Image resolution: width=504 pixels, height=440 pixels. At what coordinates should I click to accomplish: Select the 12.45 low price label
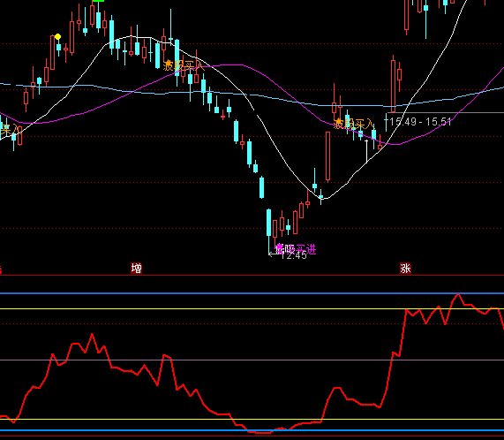point(294,255)
